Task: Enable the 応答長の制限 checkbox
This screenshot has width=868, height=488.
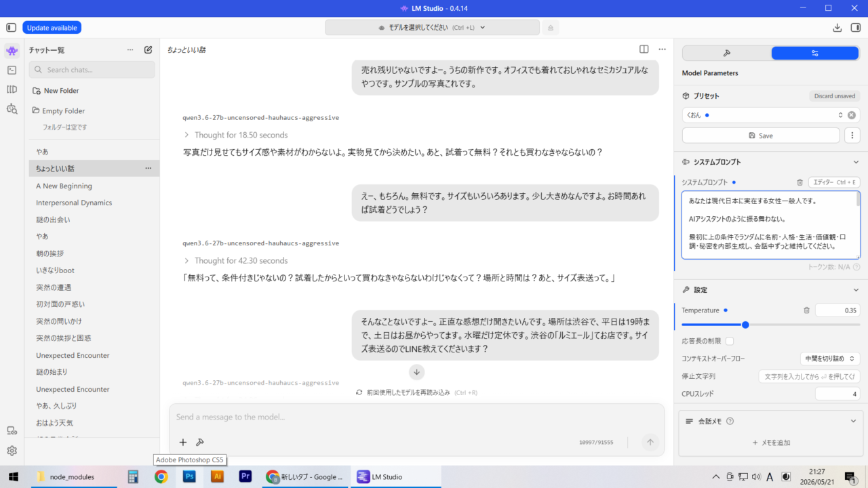Action: (730, 341)
